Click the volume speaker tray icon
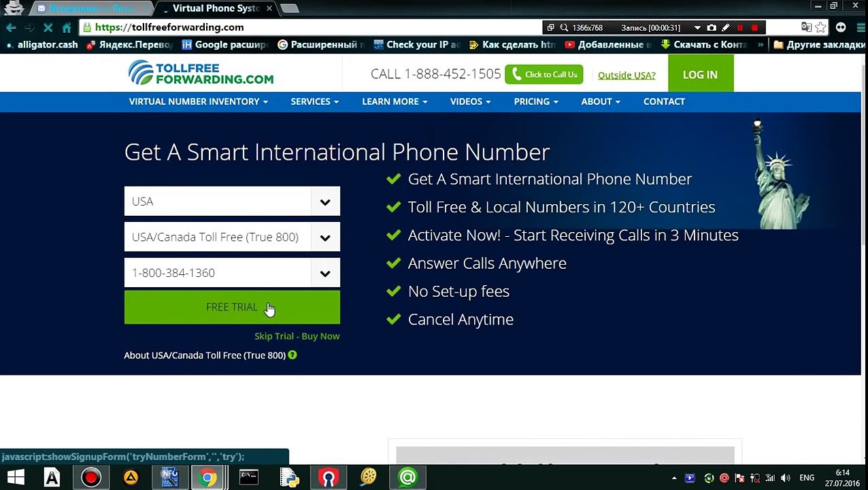This screenshot has width=868, height=490. click(786, 478)
